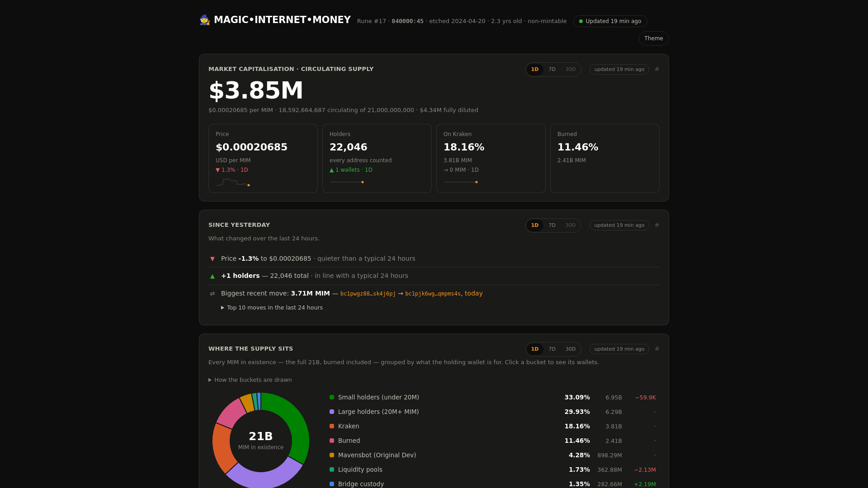
Task: Open the Theme switcher
Action: [x=654, y=38]
